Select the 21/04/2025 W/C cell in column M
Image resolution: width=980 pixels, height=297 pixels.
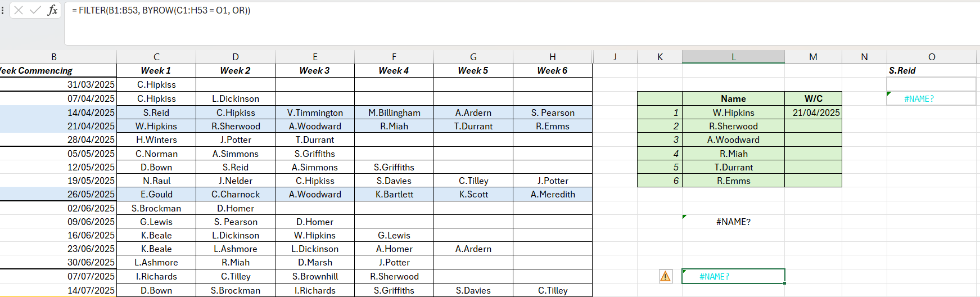(813, 112)
